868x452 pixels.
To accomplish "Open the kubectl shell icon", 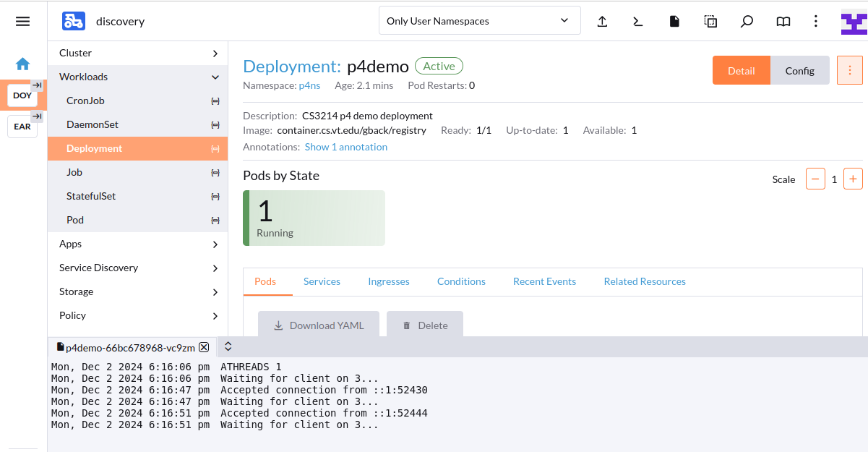I will pyautogui.click(x=637, y=22).
